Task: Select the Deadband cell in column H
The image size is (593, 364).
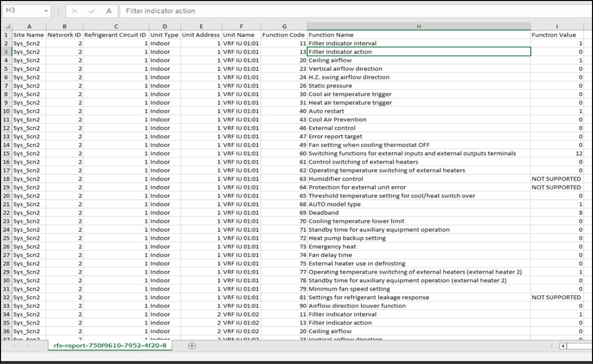Action: pyautogui.click(x=324, y=213)
